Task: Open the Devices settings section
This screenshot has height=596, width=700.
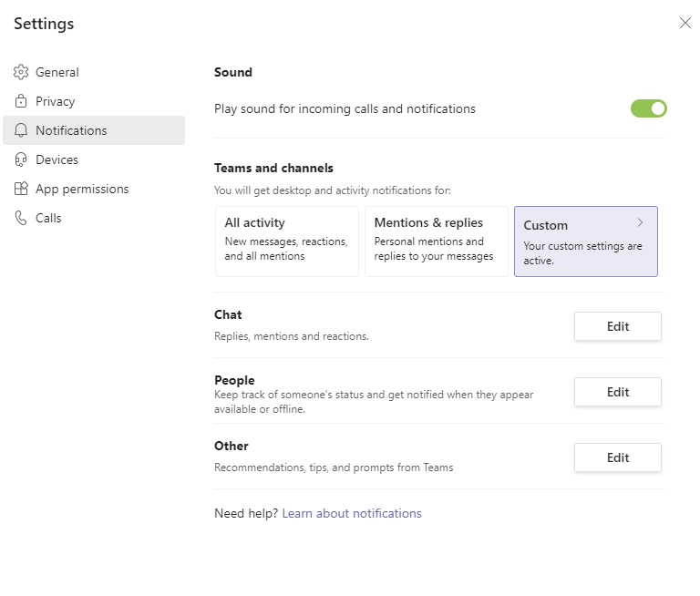Action: coord(57,159)
